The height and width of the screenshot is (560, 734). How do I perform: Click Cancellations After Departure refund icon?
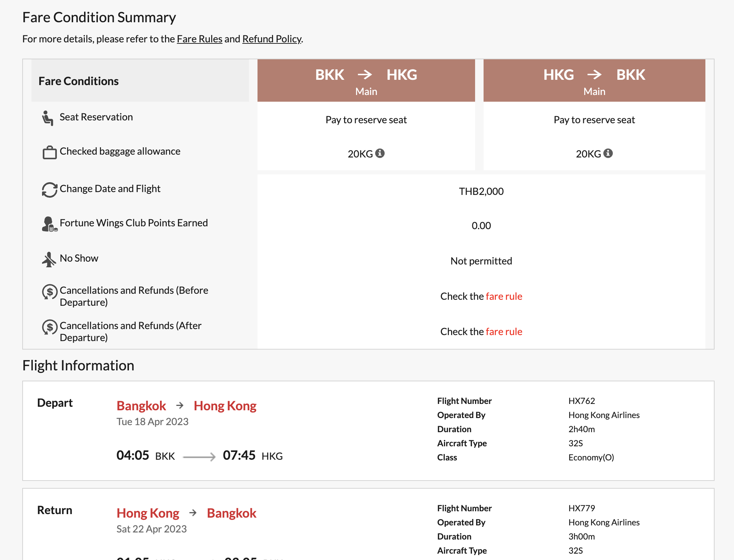click(49, 327)
